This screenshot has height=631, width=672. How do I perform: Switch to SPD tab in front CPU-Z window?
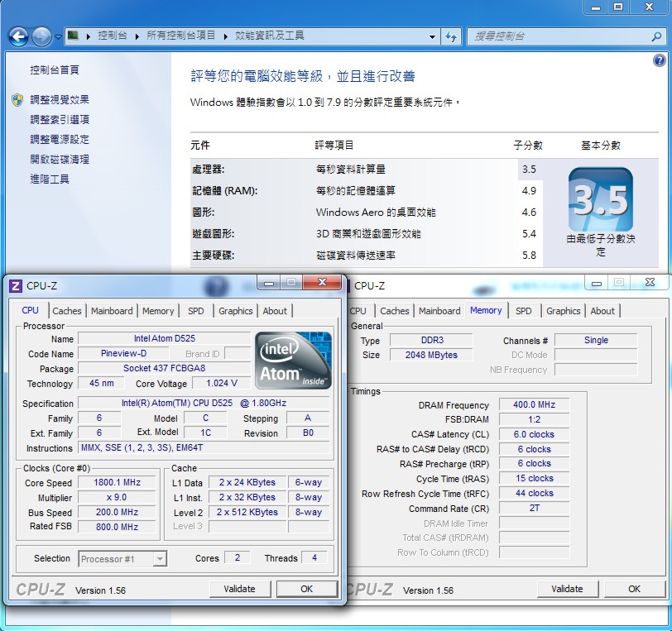196,311
